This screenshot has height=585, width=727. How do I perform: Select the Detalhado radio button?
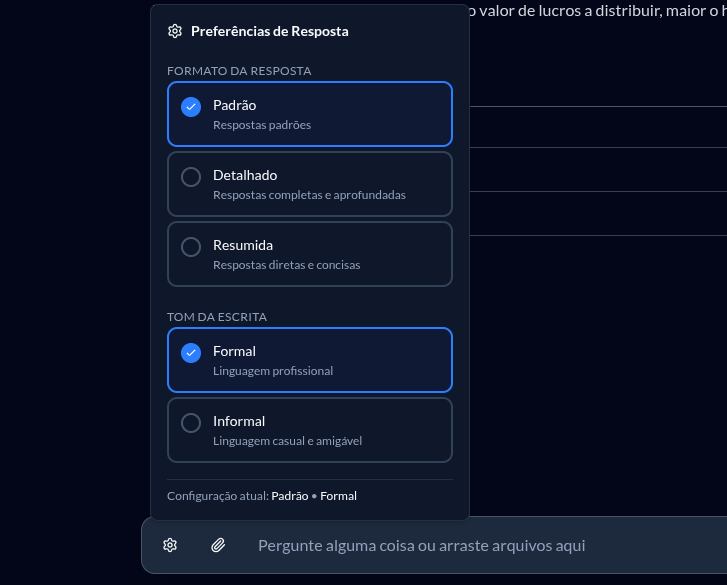point(191,177)
